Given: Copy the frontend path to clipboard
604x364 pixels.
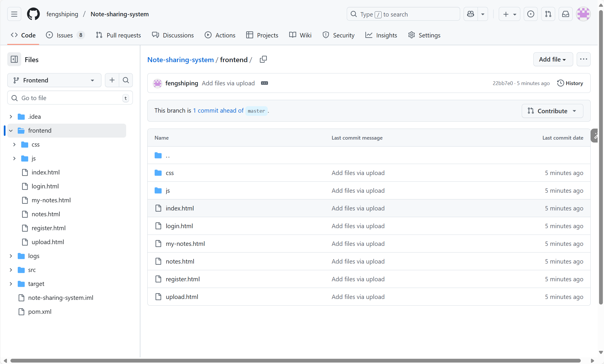Looking at the screenshot, I should click(263, 59).
